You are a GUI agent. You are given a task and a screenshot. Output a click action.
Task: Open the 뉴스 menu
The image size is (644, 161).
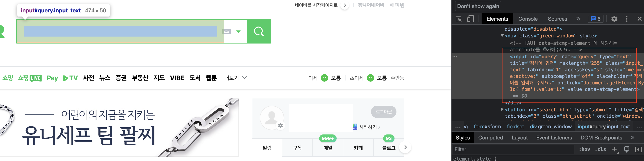click(105, 78)
